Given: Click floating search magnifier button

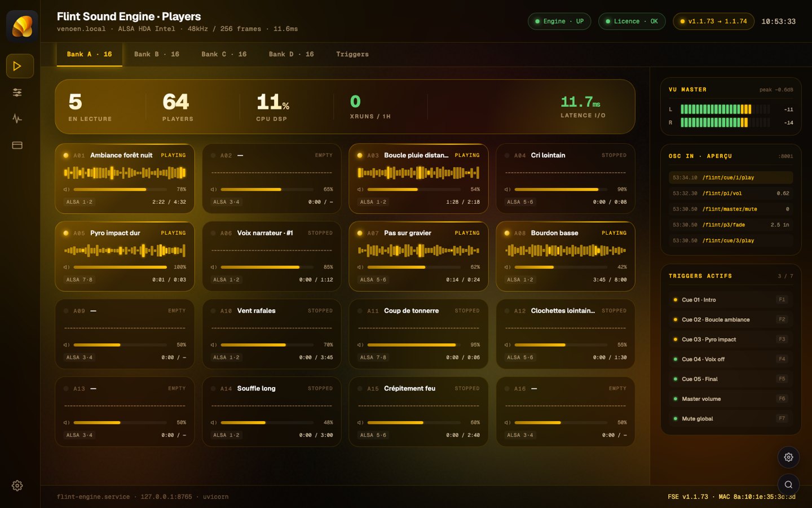Looking at the screenshot, I should [788, 484].
